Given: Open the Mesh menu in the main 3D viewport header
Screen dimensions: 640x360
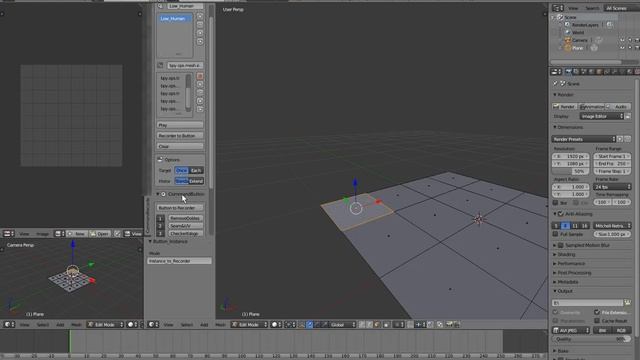Looking at the screenshot, I should (x=220, y=325).
